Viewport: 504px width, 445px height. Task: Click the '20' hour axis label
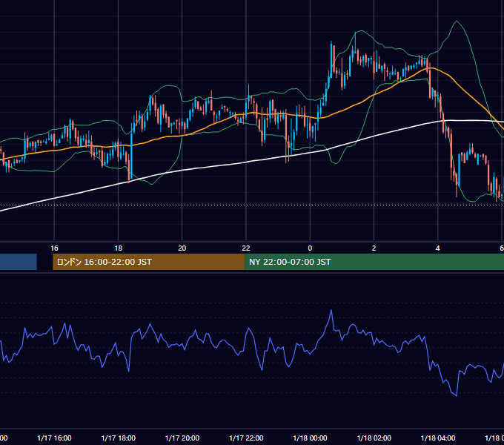click(182, 248)
